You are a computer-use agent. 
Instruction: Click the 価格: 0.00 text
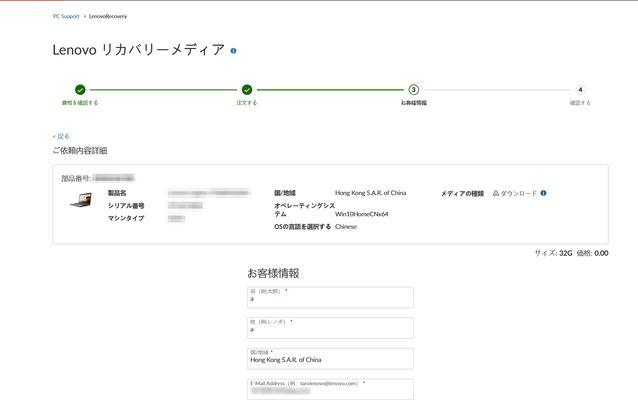(x=592, y=253)
